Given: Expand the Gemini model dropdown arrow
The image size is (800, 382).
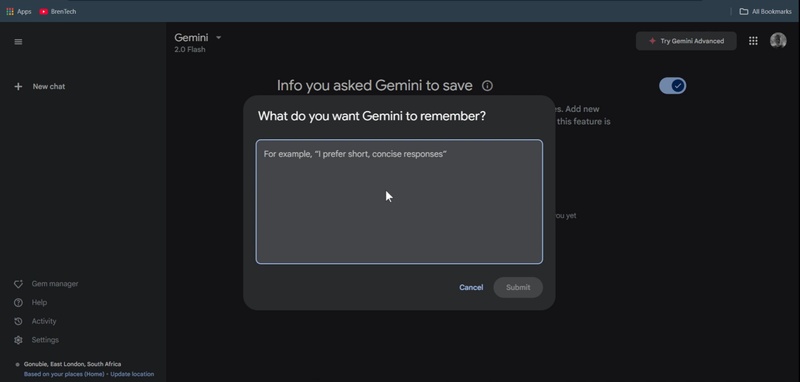Looking at the screenshot, I should 218,38.
